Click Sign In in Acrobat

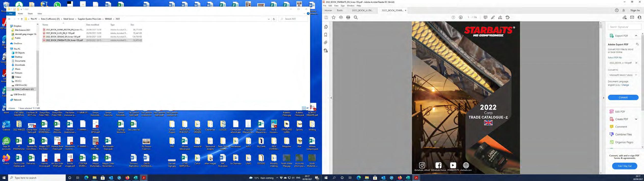tap(635, 10)
